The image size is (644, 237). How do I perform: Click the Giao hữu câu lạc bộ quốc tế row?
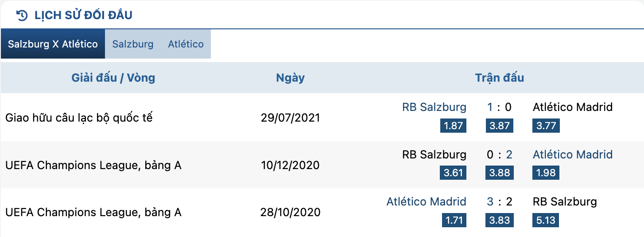coord(322,118)
